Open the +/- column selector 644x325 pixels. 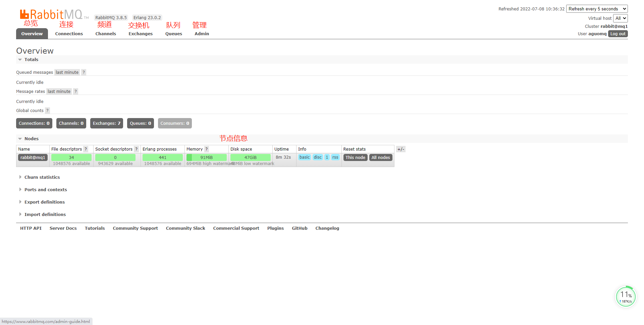coord(400,149)
